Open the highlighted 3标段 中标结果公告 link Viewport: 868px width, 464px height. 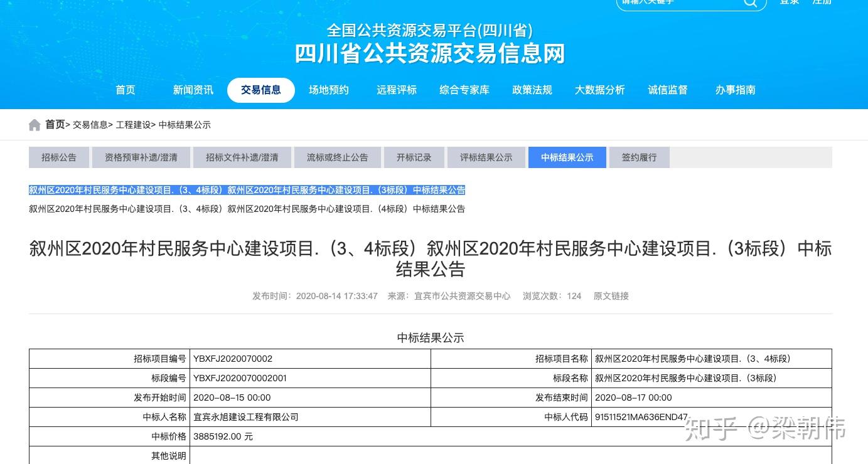click(x=247, y=190)
